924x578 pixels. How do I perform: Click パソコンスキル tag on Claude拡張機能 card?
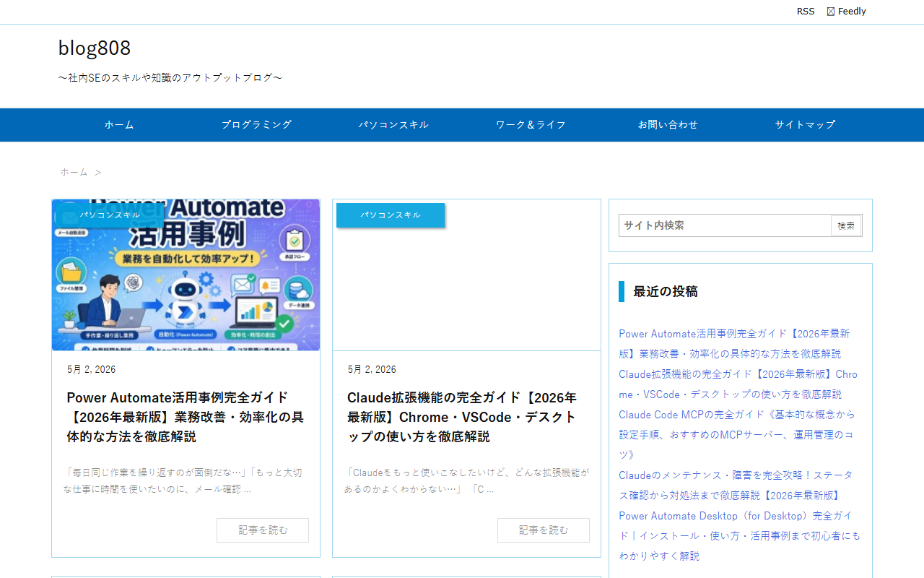coord(391,215)
